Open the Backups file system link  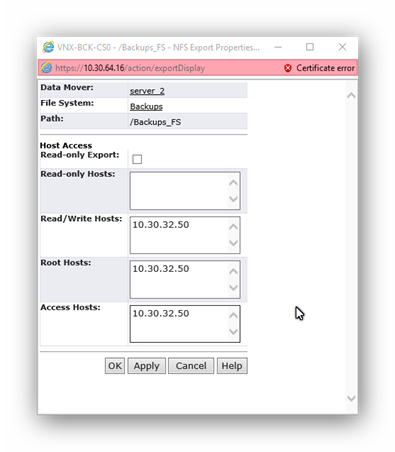pos(146,106)
